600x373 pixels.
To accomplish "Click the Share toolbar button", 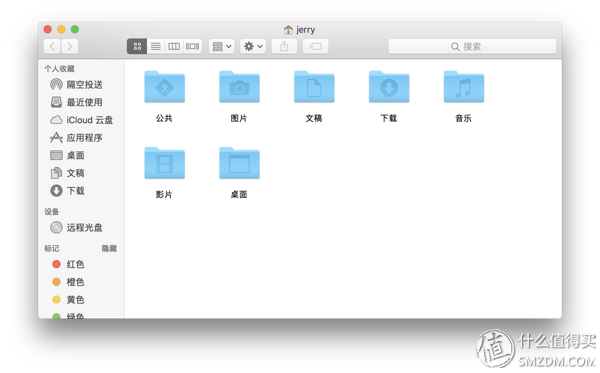I will click(284, 46).
